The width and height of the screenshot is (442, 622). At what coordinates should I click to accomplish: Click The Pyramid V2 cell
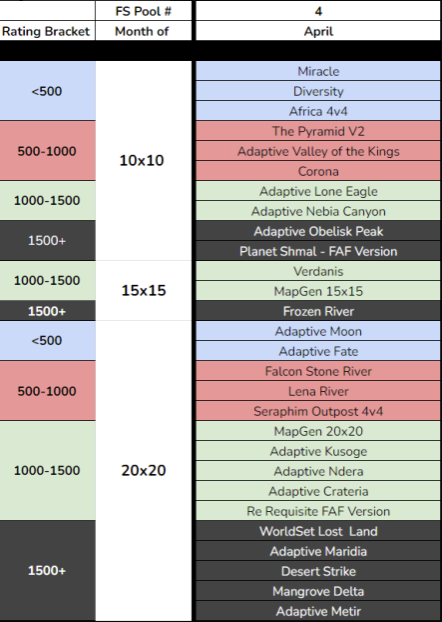point(318,131)
